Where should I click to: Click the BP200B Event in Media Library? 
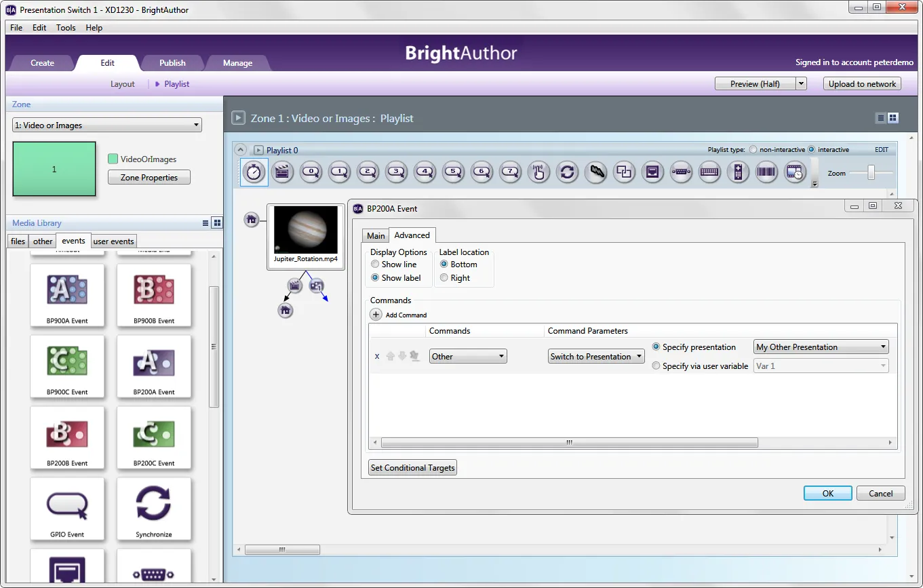click(x=67, y=438)
